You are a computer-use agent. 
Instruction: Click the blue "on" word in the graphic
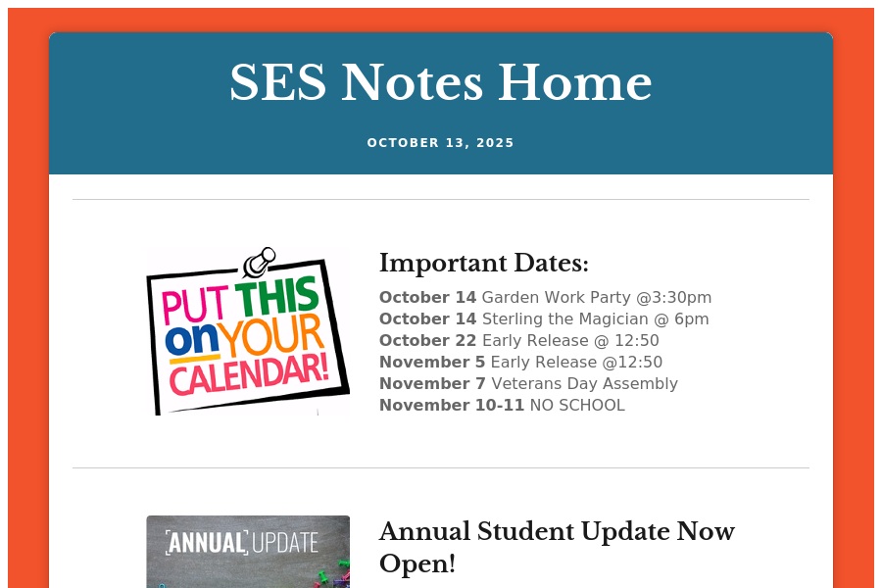(191, 341)
